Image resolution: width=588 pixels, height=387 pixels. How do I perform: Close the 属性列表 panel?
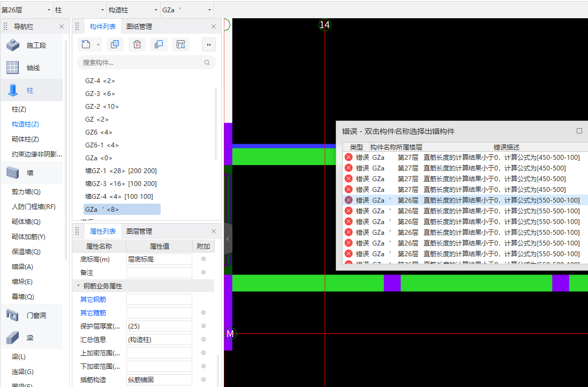(214, 231)
